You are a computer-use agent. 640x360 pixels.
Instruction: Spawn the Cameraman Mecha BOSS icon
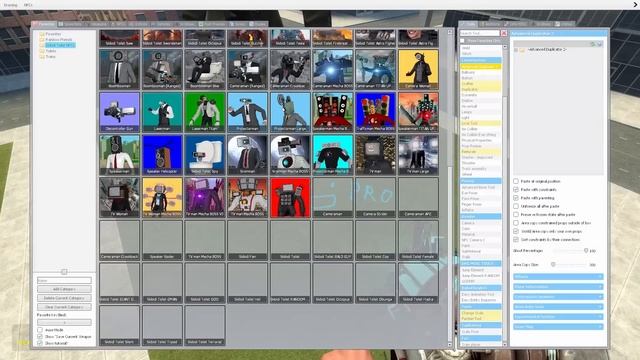pyautogui.click(x=333, y=69)
